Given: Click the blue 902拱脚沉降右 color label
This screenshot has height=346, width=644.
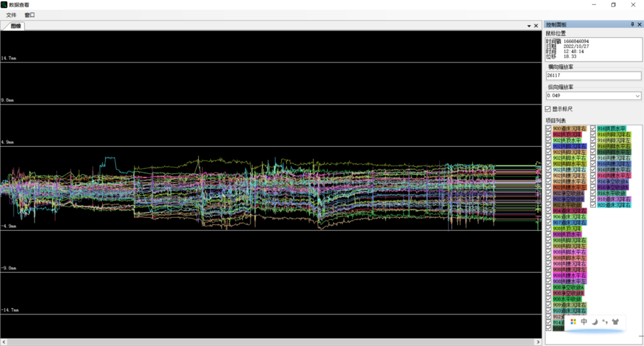Looking at the screenshot, I should click(570, 146).
